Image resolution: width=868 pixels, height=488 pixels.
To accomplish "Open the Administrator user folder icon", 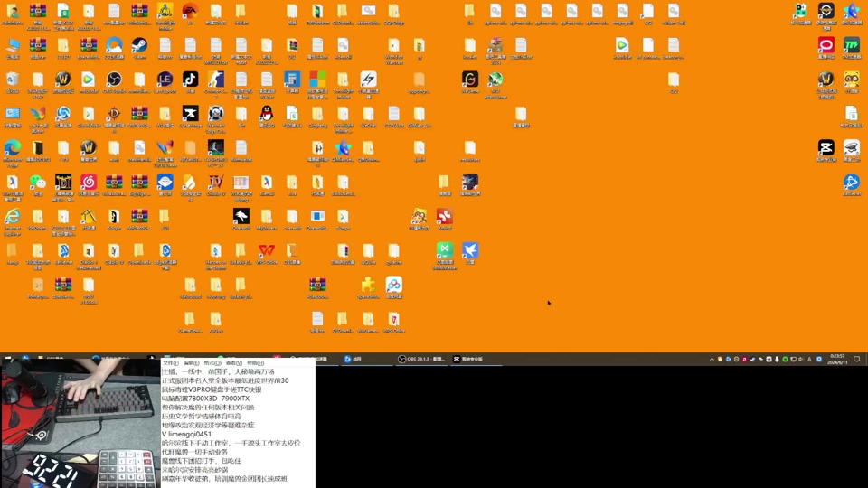I will tap(12, 11).
